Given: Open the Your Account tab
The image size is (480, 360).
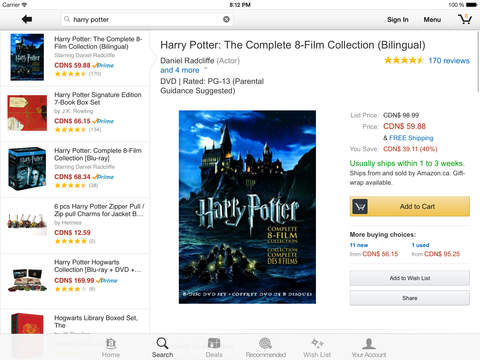Looking at the screenshot, I should click(369, 348).
